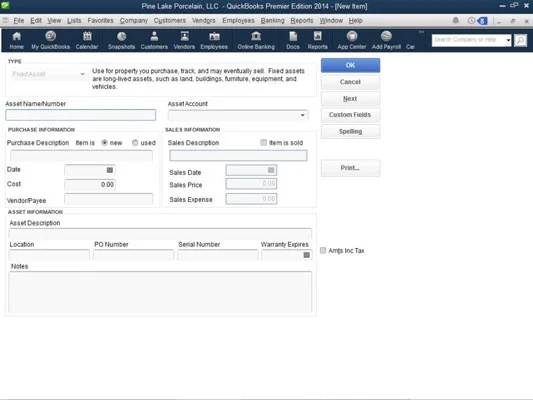Open the App Center icon

point(351,40)
